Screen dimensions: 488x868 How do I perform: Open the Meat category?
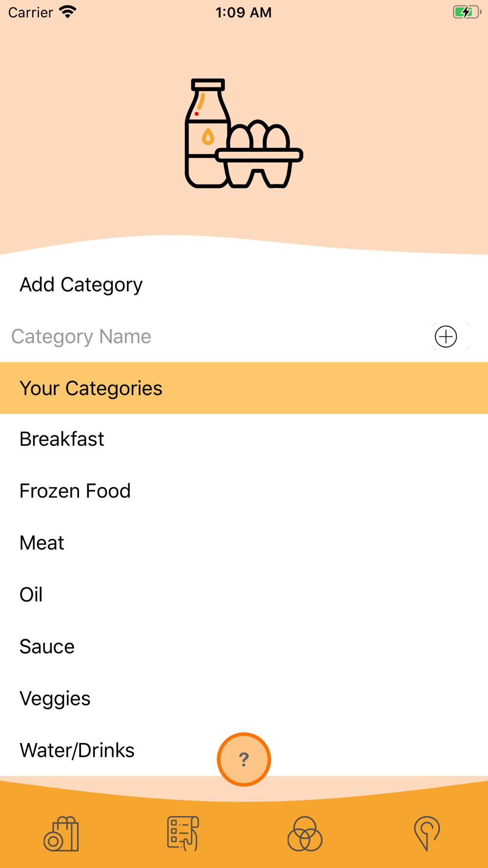tap(244, 543)
